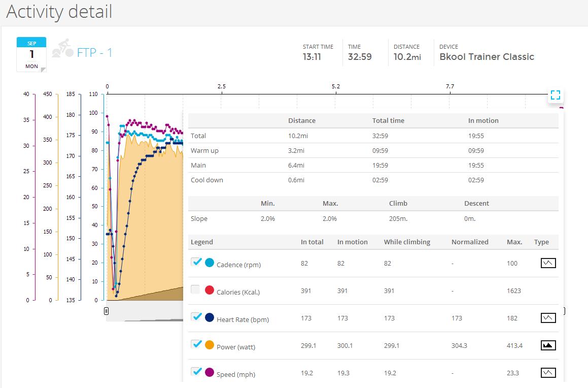Change Speed chart type icon

click(548, 373)
